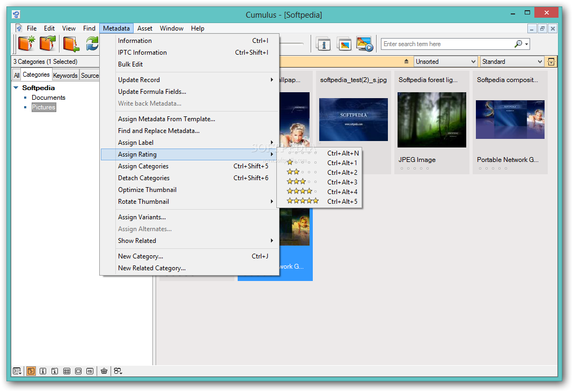
Task: Start the slideshow toolbar icon
Action: (365, 44)
